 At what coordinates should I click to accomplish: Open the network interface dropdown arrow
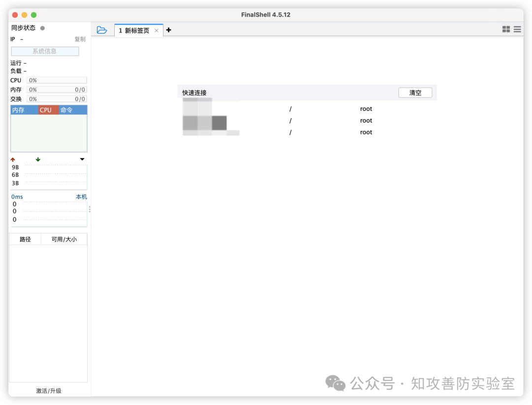(x=82, y=159)
